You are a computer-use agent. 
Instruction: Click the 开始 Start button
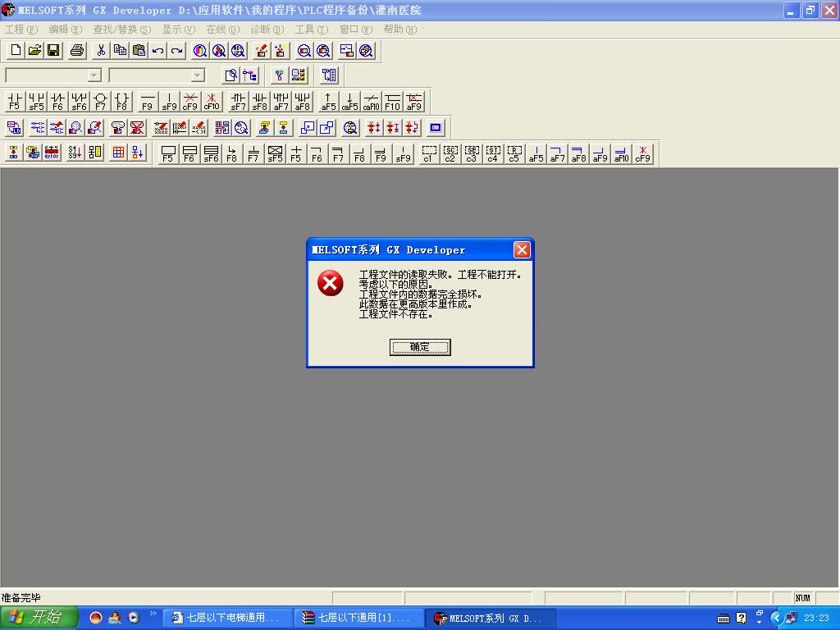[x=39, y=618]
